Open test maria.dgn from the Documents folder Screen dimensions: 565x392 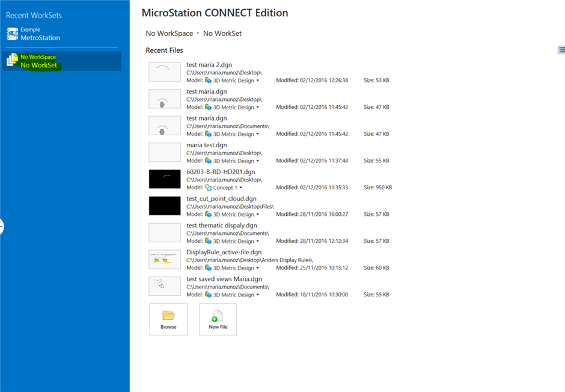(207, 118)
